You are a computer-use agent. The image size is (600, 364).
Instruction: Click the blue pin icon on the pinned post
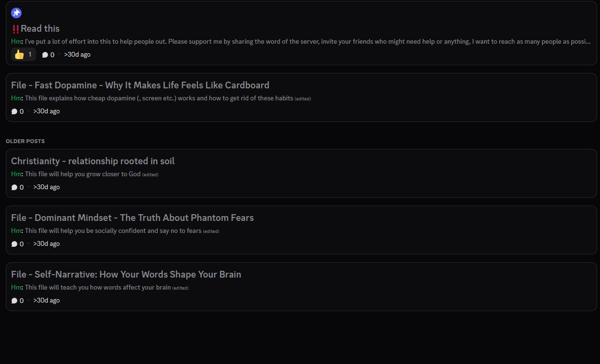point(16,13)
